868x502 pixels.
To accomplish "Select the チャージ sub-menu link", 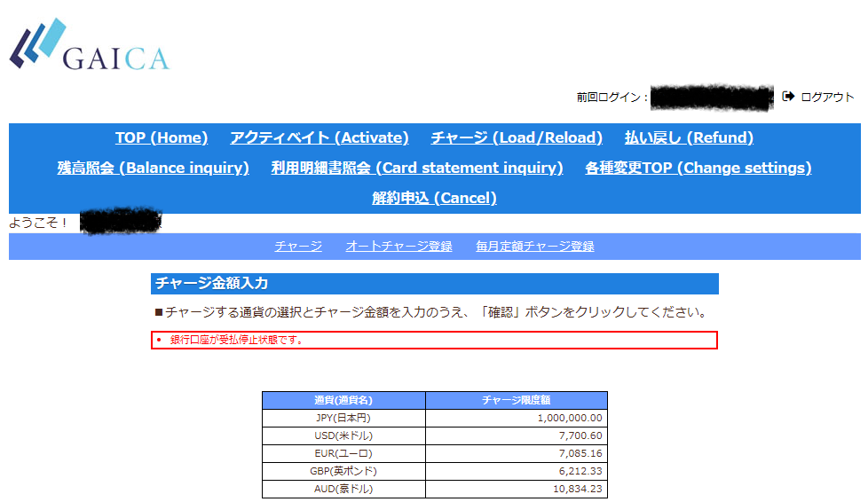I will 298,247.
